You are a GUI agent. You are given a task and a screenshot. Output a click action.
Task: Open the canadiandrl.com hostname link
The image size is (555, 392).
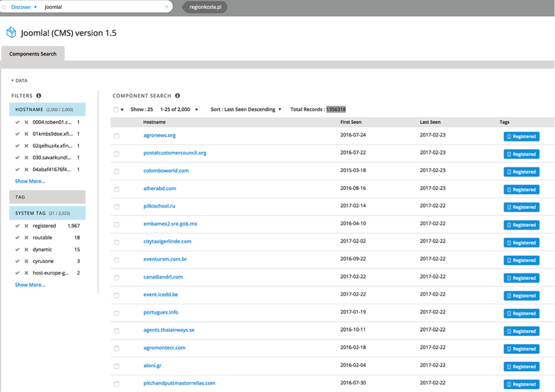pos(163,277)
